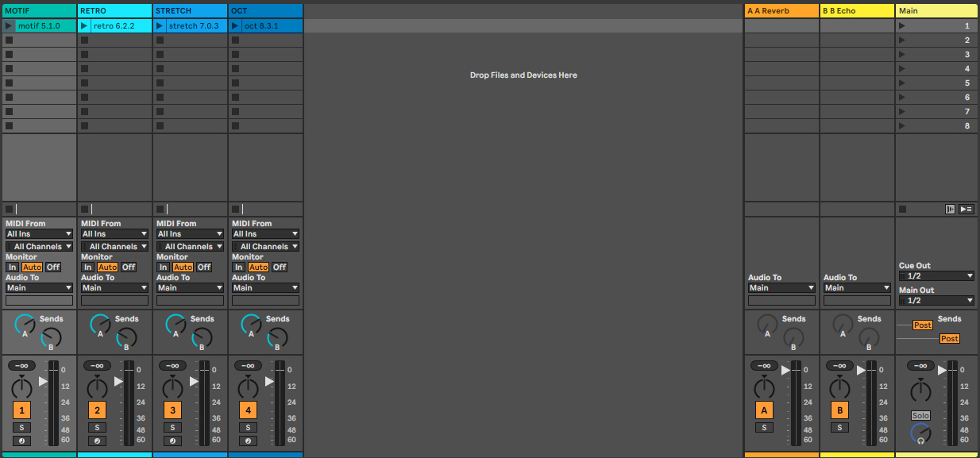The width and height of the screenshot is (980, 458).
Task: Toggle track activator 3 on STRETCH
Action: coord(172,410)
